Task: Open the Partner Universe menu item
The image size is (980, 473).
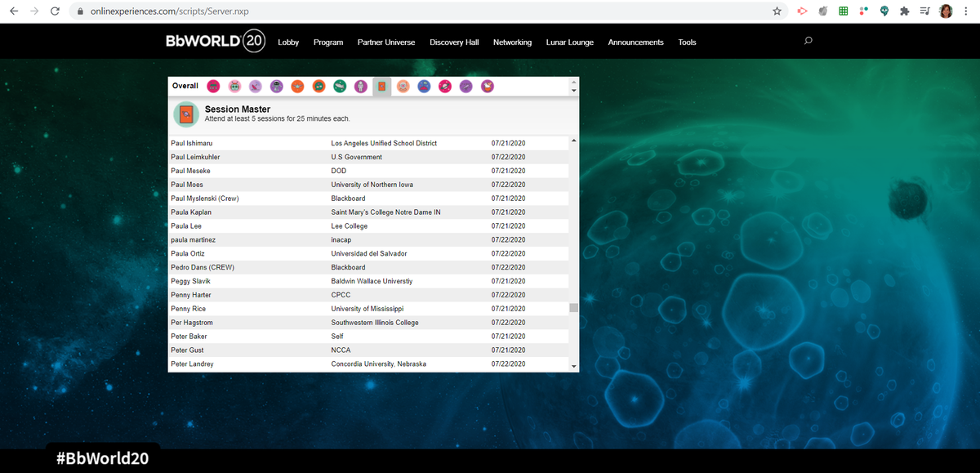Action: 386,42
